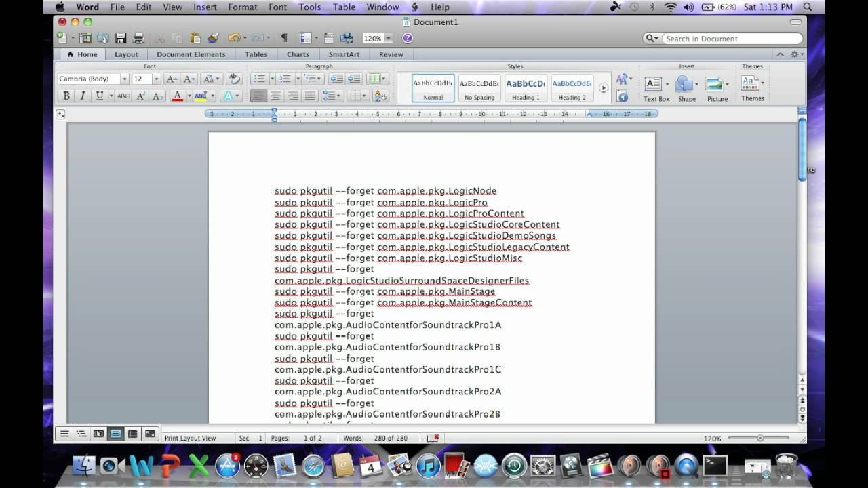Insert a Text Box

[x=656, y=89]
